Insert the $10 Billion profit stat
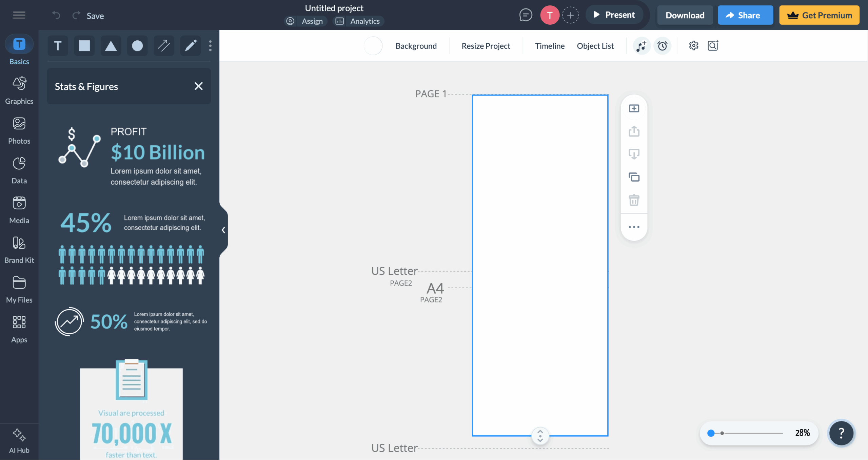The height and width of the screenshot is (460, 868). point(132,156)
